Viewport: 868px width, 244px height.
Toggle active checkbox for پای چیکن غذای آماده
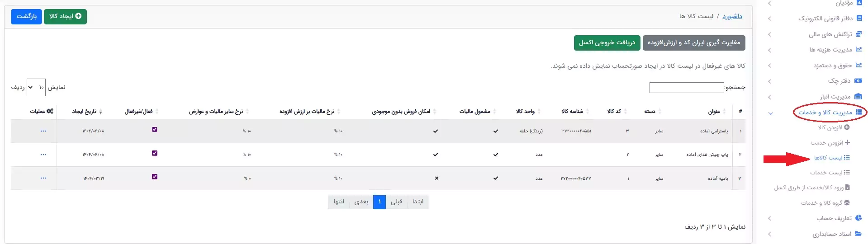155,153
